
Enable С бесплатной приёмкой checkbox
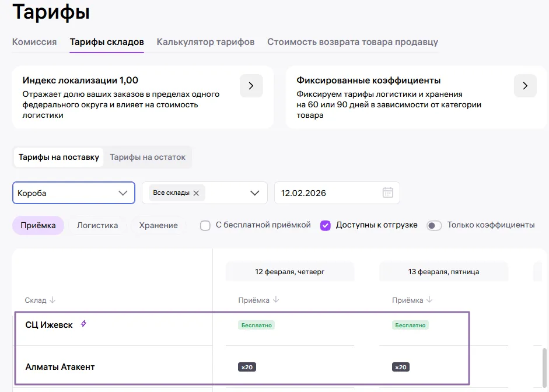point(205,225)
